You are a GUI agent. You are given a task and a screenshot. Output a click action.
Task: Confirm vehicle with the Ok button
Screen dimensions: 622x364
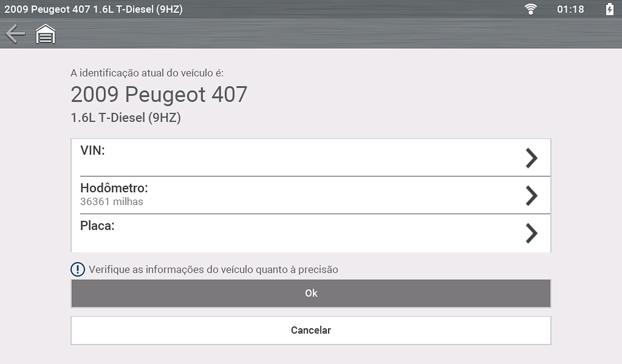[311, 293]
